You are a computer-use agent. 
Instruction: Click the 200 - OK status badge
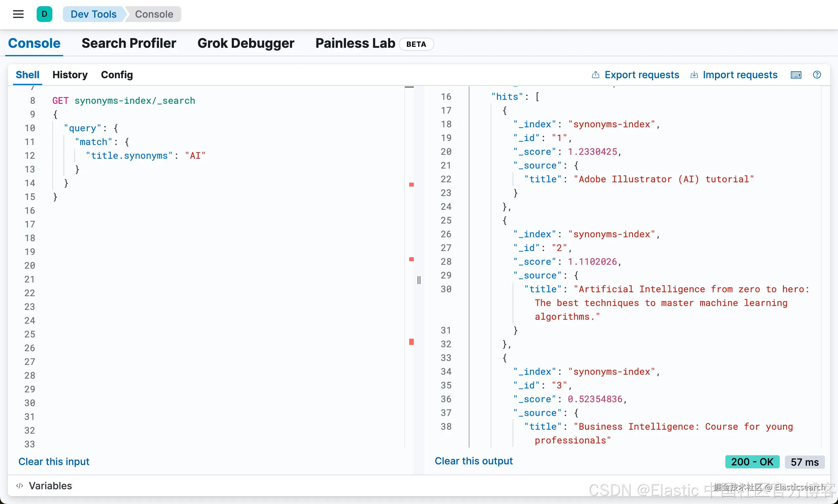click(752, 462)
